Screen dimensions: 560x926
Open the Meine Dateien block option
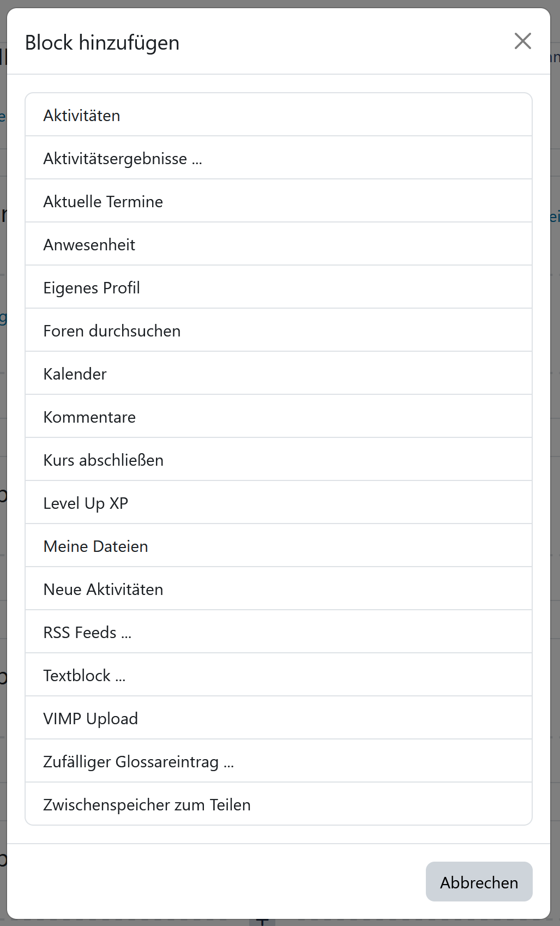point(96,546)
